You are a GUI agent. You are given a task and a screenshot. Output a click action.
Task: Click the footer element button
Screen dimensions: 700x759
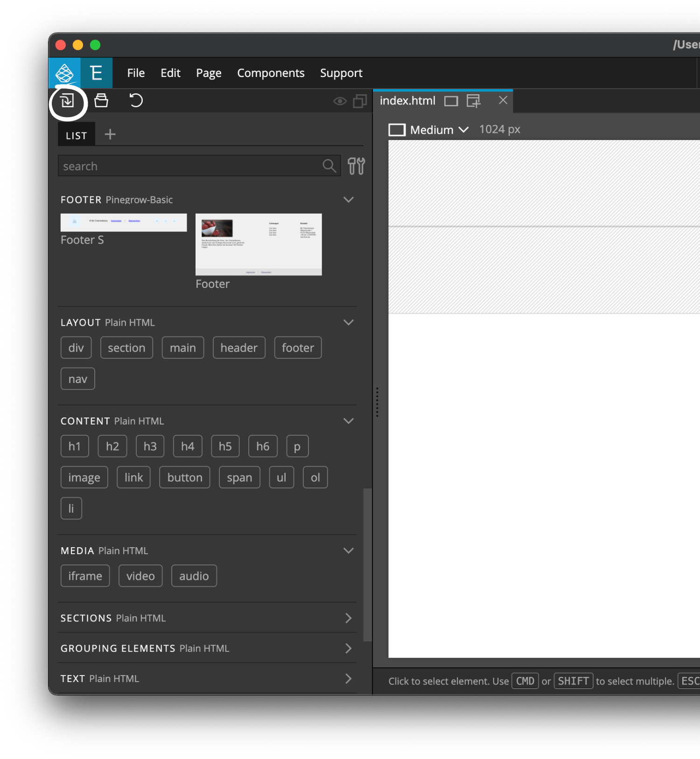pos(298,348)
